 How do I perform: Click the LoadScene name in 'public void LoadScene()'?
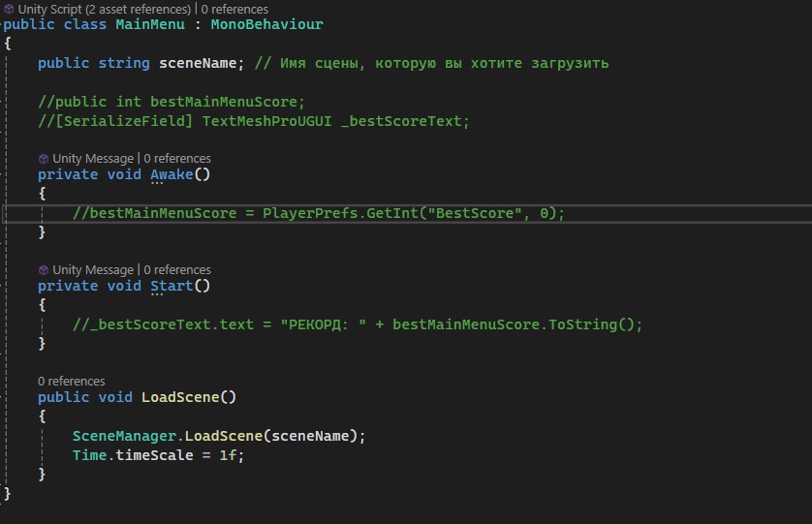coord(180,397)
